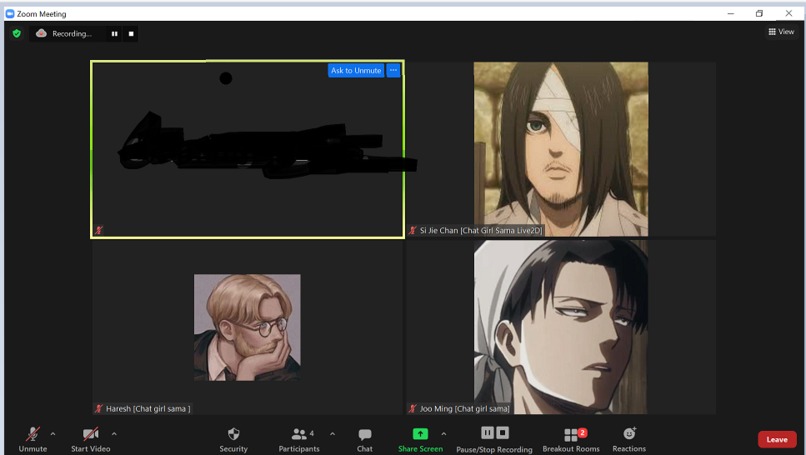Expand share options arrow beside Share Screen

point(444,434)
